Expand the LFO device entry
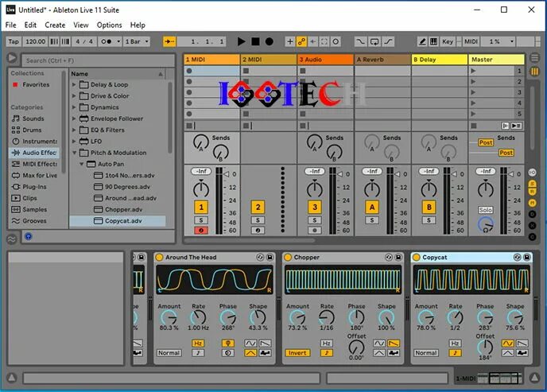Viewport: 547px width, 392px height. coord(74,142)
